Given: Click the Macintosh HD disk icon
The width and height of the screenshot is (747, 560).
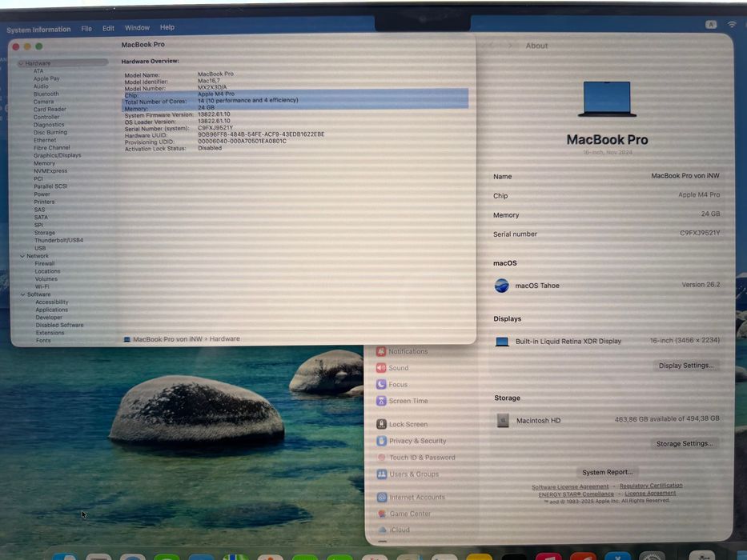Looking at the screenshot, I should pyautogui.click(x=503, y=421).
